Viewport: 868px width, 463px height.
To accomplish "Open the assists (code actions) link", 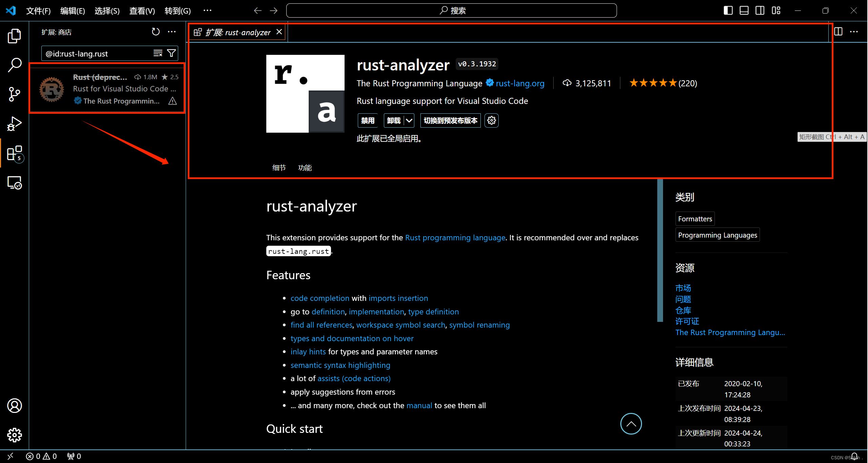I will [x=354, y=378].
